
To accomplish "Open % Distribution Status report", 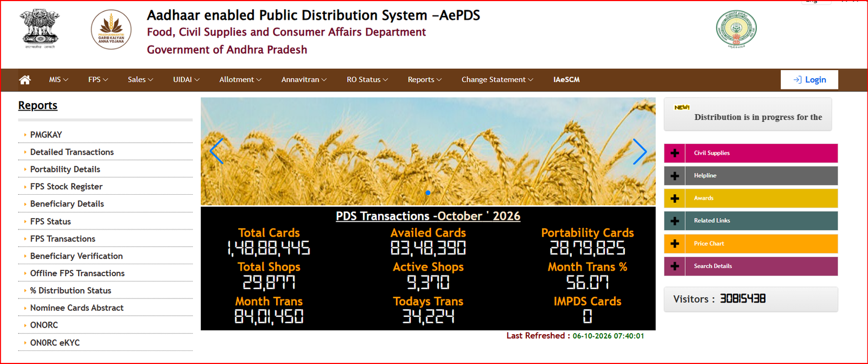I will click(71, 291).
